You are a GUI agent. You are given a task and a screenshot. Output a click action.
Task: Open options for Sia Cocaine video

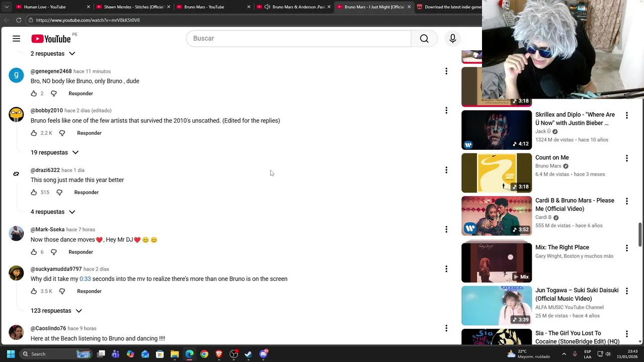pyautogui.click(x=626, y=334)
